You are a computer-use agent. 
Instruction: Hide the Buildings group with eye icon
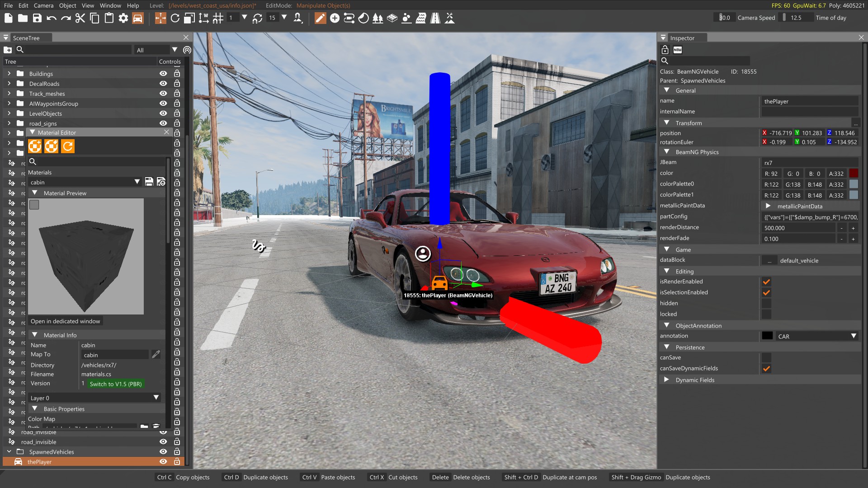[x=163, y=74]
